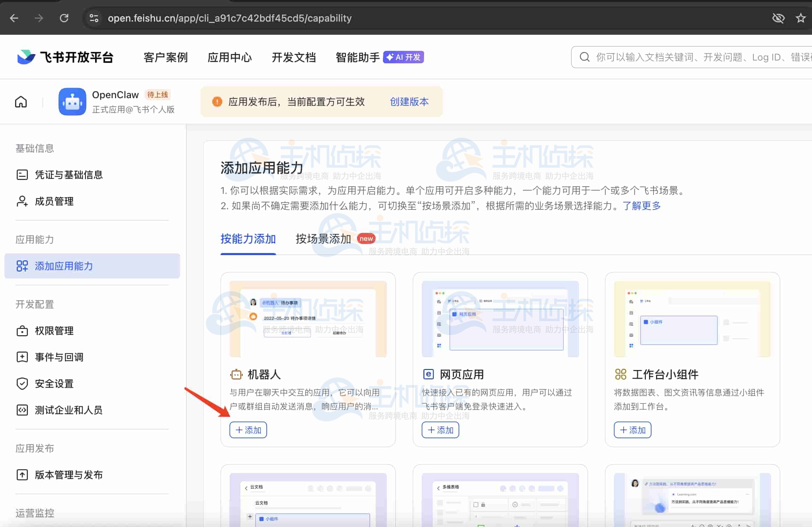Click the Feishu Open Platform logo

tap(65, 57)
